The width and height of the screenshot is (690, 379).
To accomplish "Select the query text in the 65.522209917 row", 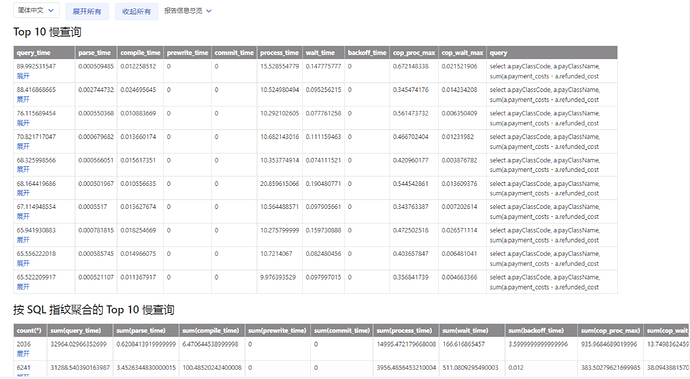I will coord(545,282).
